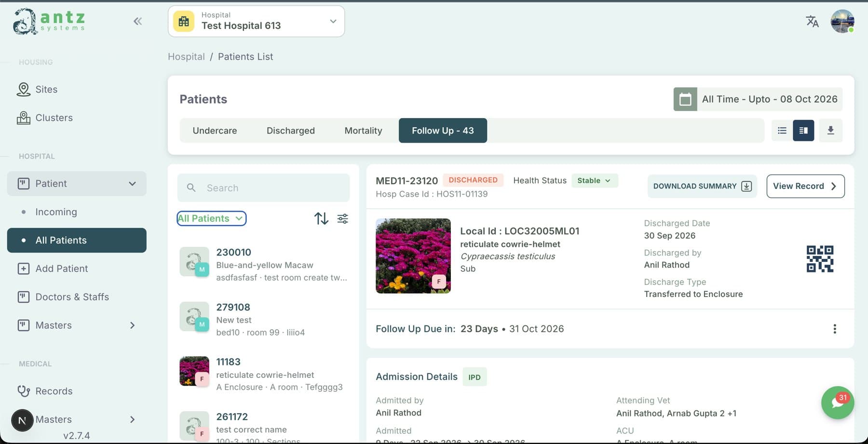Open the large flower patient photo

coord(413,256)
